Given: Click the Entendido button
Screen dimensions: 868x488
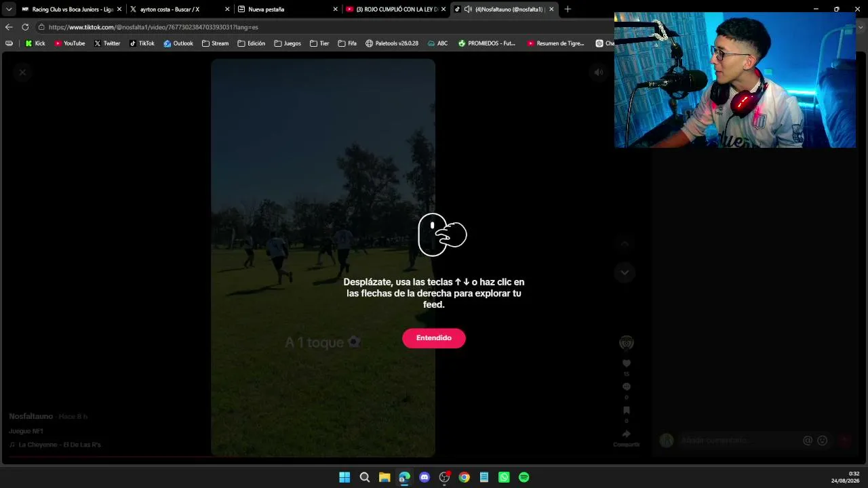Looking at the screenshot, I should (x=434, y=338).
